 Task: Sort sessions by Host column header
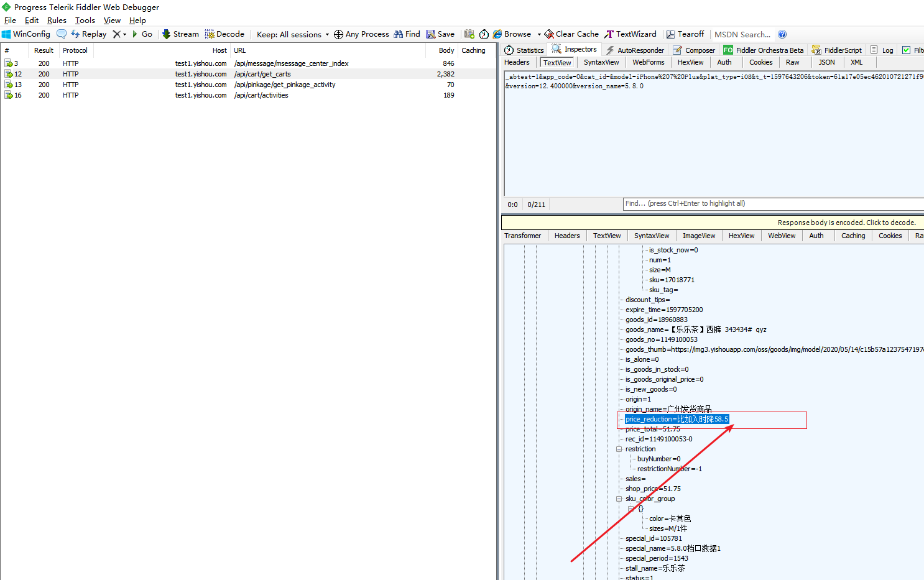tap(162, 50)
